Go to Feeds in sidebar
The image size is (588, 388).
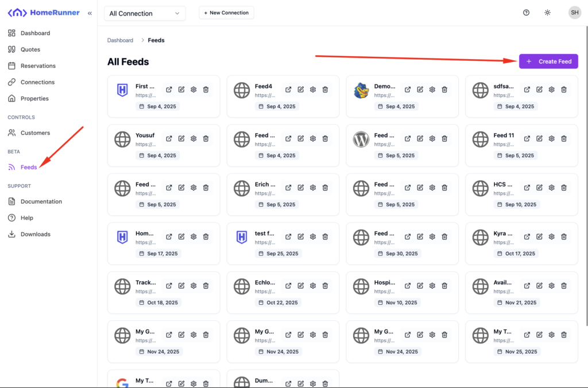(x=29, y=167)
